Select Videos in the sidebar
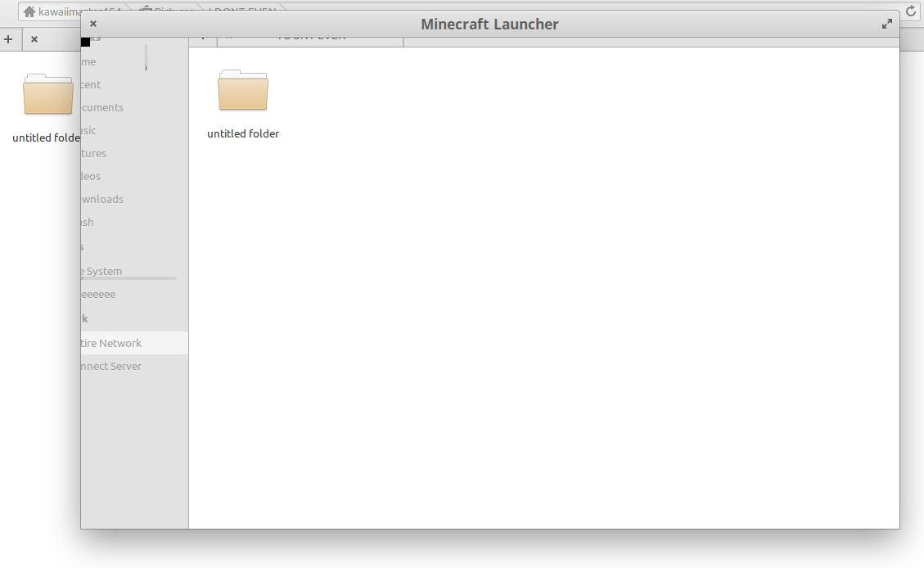The height and width of the screenshot is (568, 924). pyautogui.click(x=134, y=177)
